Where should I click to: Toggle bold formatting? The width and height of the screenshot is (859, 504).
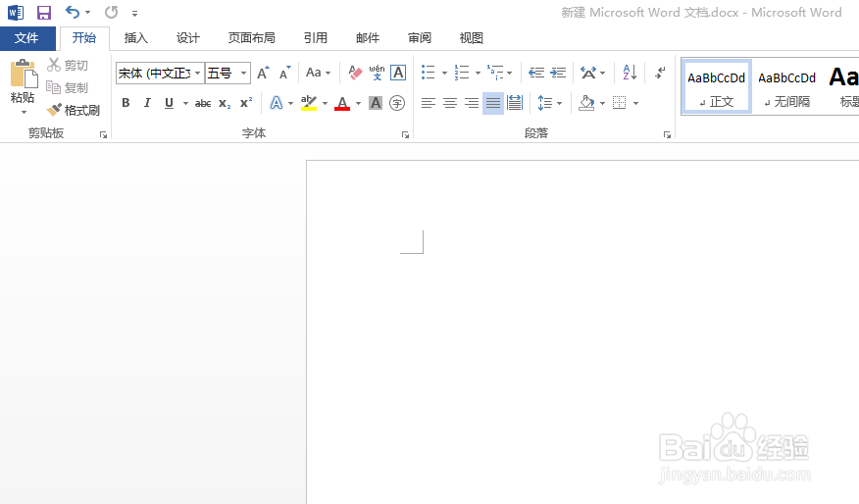pos(126,102)
